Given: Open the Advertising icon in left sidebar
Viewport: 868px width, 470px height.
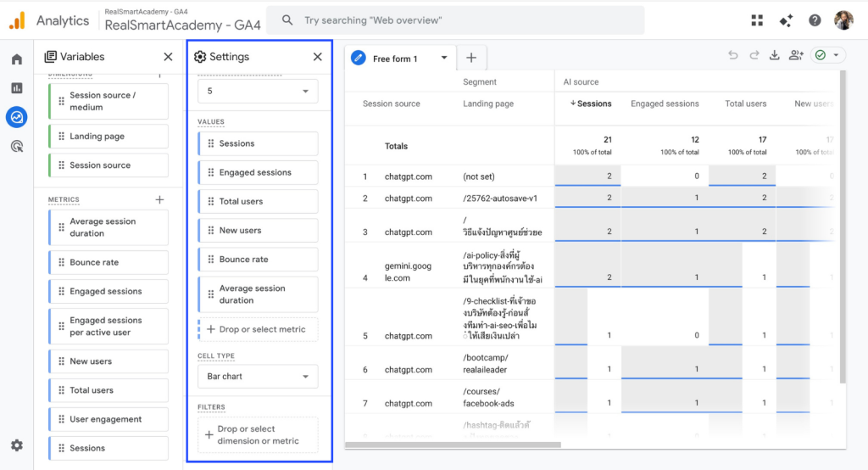Looking at the screenshot, I should click(17, 146).
